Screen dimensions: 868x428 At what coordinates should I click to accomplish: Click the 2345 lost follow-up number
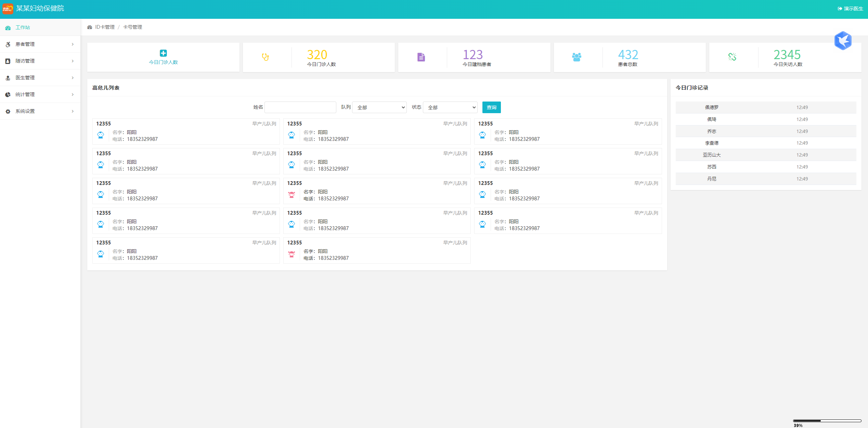pyautogui.click(x=787, y=55)
